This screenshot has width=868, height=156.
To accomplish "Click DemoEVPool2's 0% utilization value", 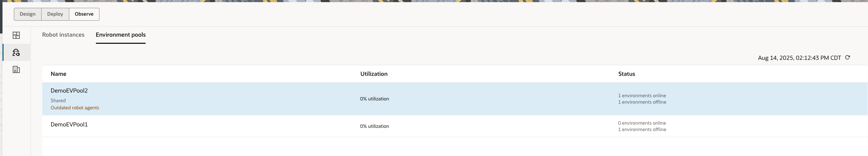I will (x=374, y=99).
